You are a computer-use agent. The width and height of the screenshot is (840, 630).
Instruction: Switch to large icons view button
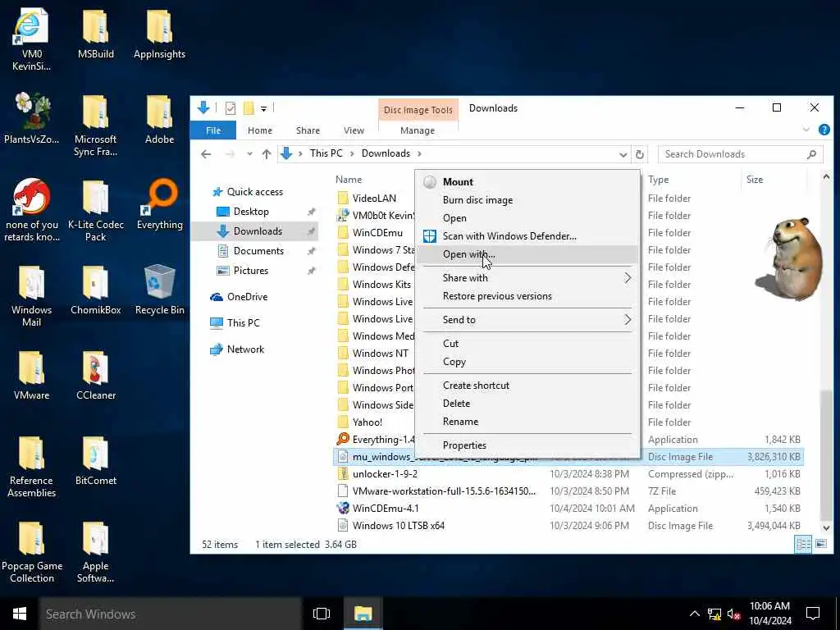[x=820, y=545]
